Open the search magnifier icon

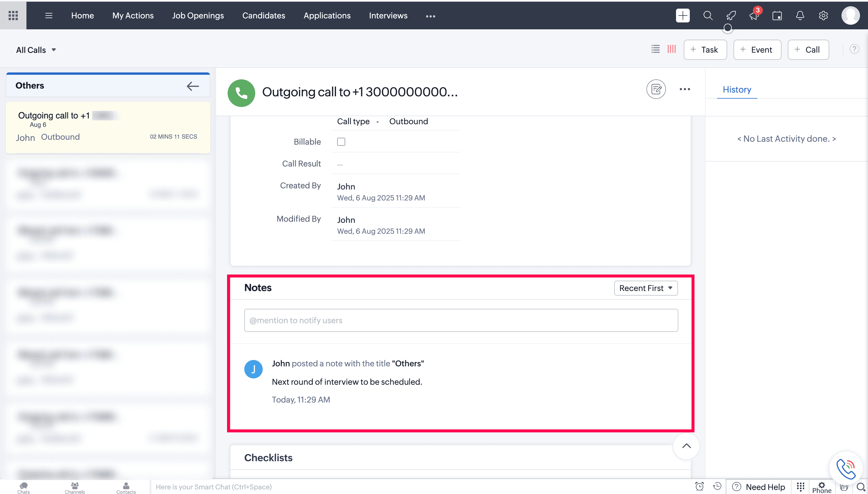708,16
